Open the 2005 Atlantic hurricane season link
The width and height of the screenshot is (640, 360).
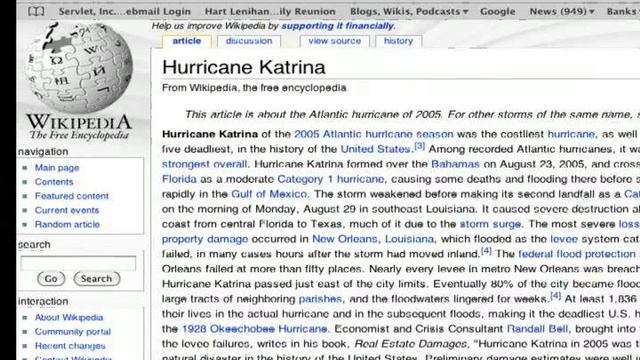tap(373, 134)
